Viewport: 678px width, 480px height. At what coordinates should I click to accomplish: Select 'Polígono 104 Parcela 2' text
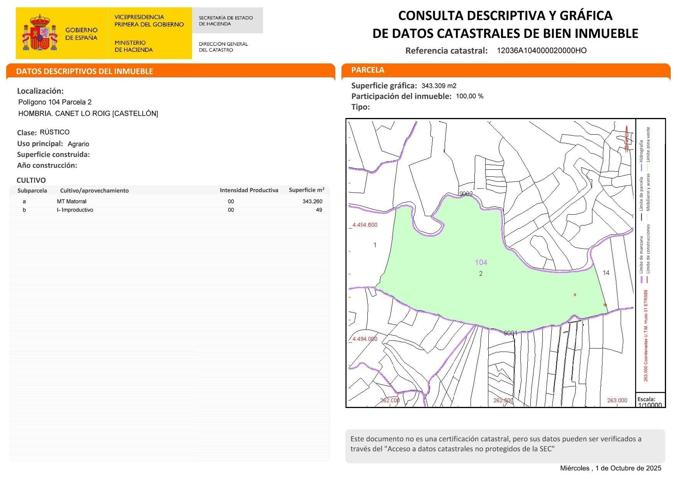[55, 102]
